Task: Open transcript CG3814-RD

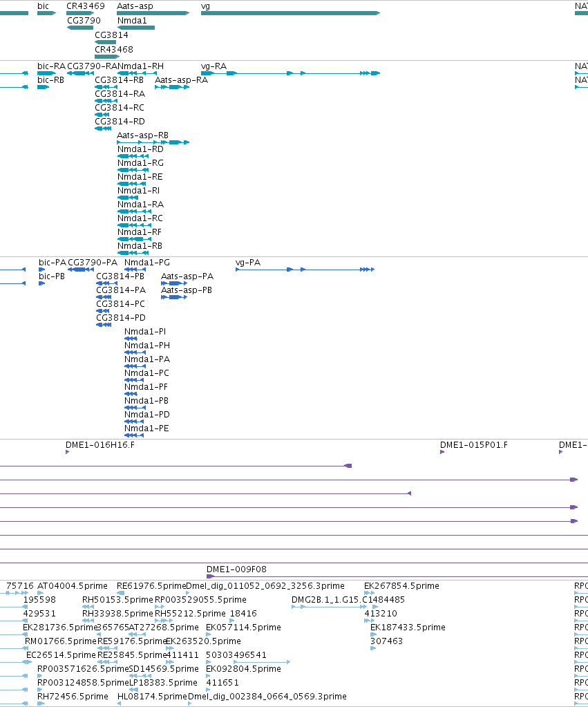Action: [x=120, y=122]
